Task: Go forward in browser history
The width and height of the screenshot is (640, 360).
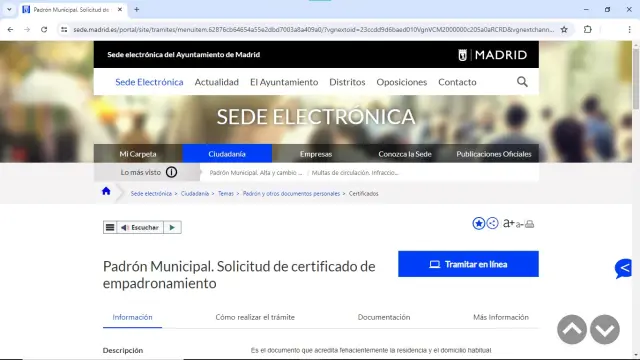Action: pyautogui.click(x=27, y=29)
